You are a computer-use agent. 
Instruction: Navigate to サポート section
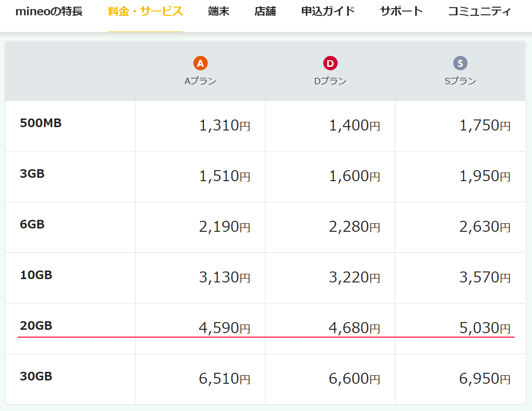tap(401, 11)
